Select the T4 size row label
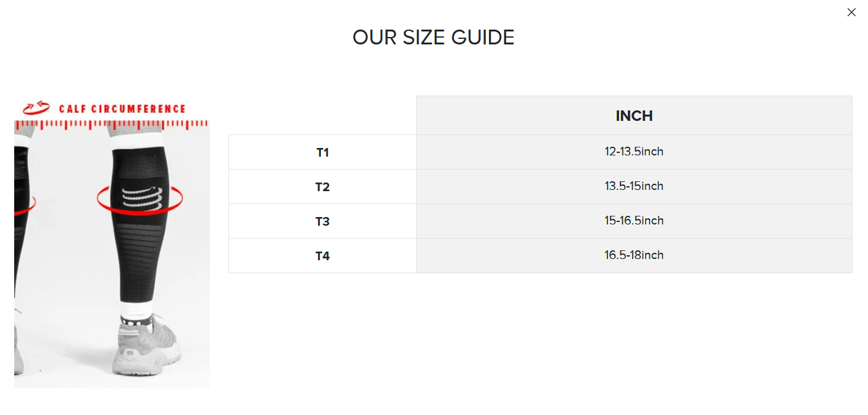 tap(322, 256)
